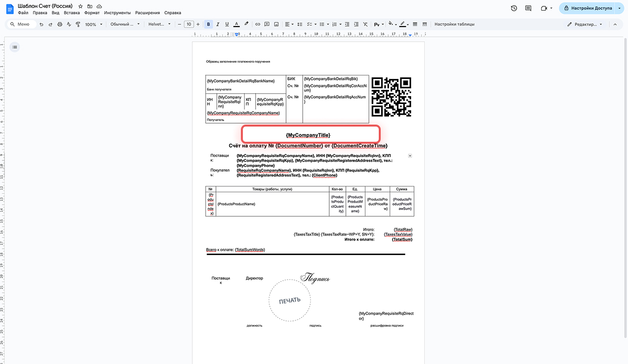Click the small dropdown beside Поставщик row
628x364 pixels.
pos(410,156)
